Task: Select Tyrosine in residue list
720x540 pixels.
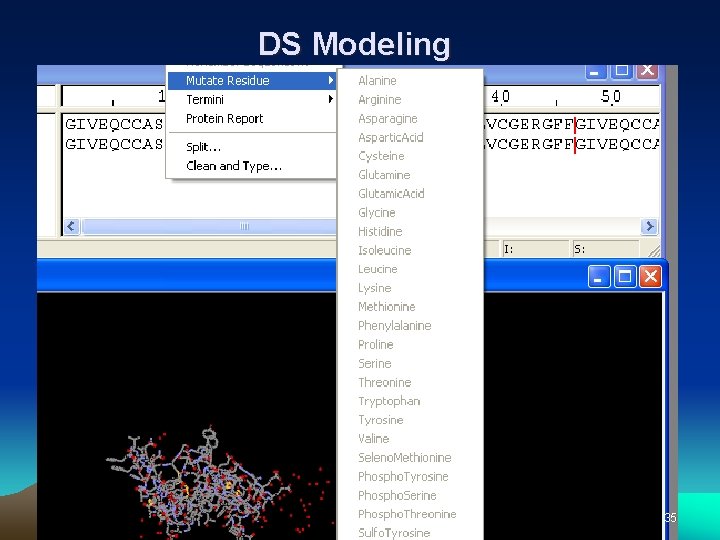Action: (x=381, y=420)
